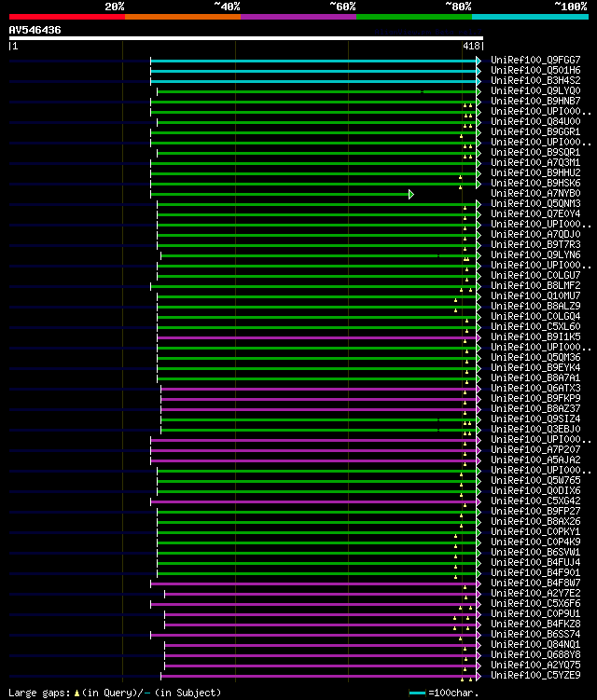Click the UniRef100_B4F8W7 label
The width and height of the screenshot is (597, 700).
coord(535,583)
